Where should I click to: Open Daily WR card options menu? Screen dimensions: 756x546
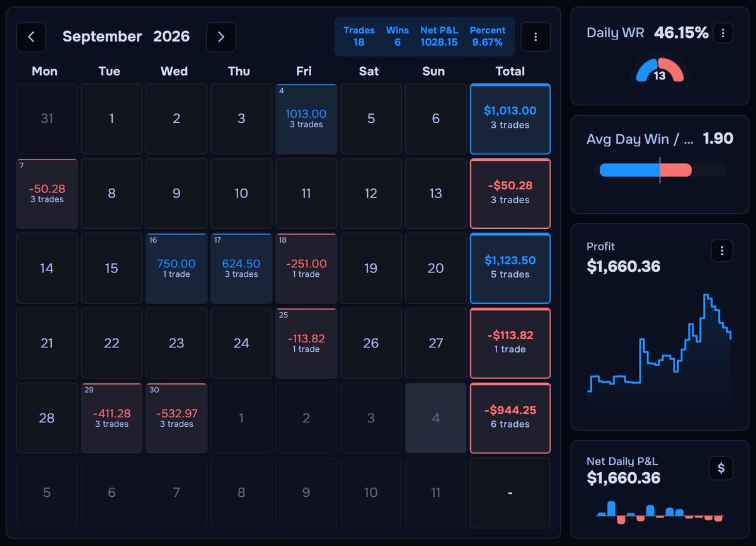point(723,33)
